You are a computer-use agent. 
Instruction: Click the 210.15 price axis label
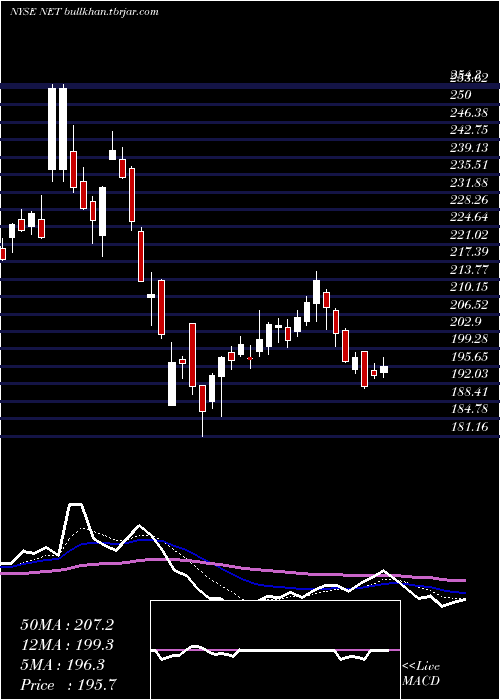pos(469,287)
